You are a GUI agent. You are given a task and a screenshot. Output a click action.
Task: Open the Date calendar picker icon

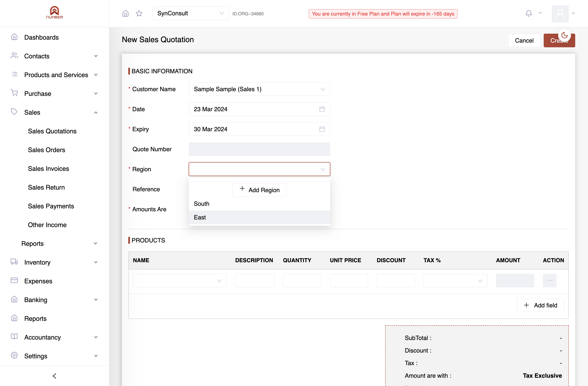click(x=322, y=109)
